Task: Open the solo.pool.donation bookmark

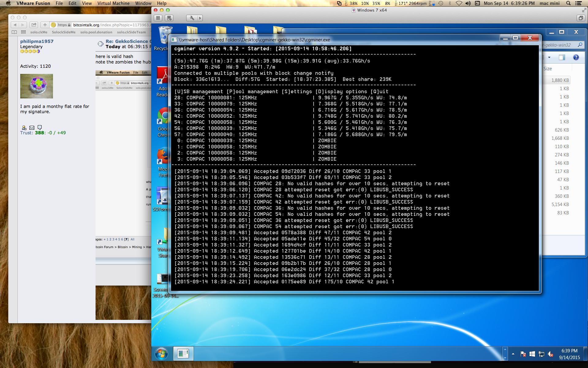Action: point(96,32)
